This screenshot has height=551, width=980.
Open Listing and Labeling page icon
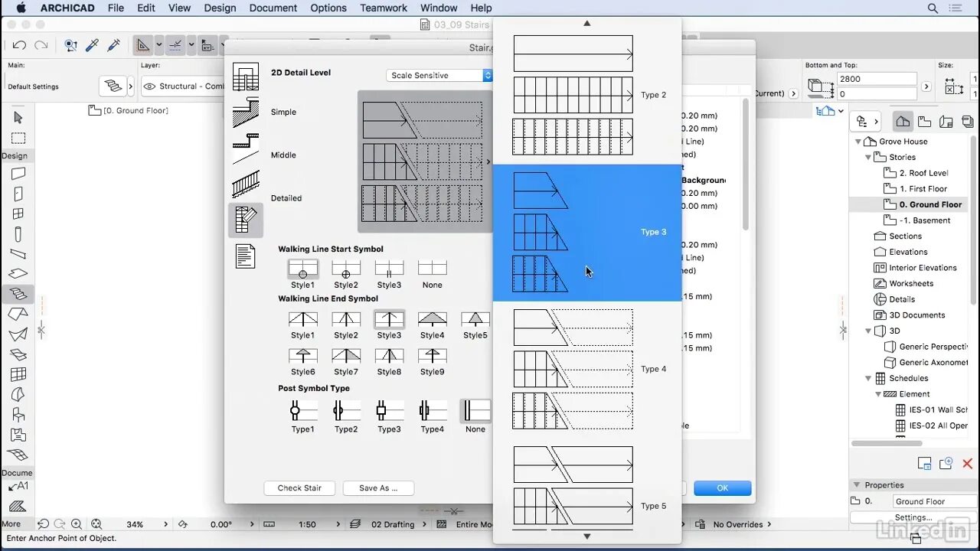[x=245, y=256]
